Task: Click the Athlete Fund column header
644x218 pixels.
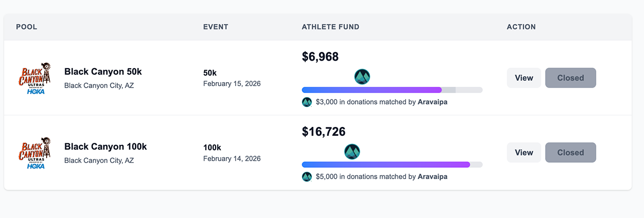Action: (x=330, y=27)
